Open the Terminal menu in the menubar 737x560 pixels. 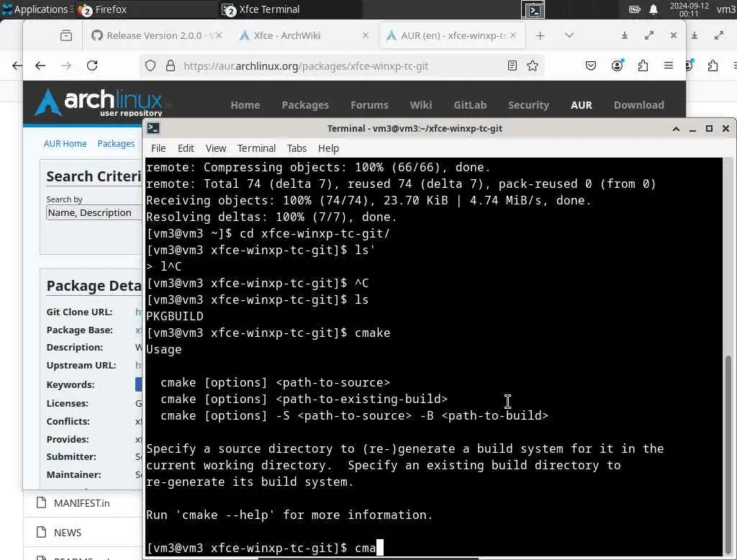tap(256, 148)
